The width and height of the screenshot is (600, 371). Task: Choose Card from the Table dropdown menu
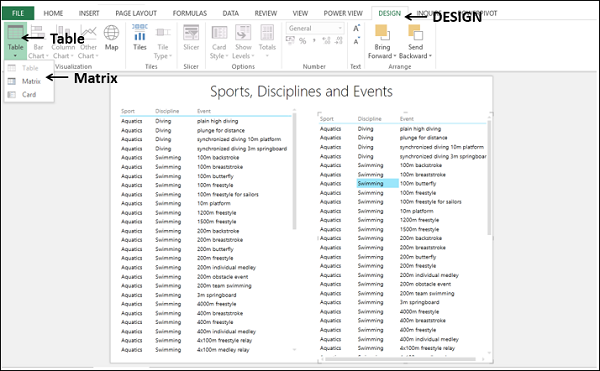29,94
